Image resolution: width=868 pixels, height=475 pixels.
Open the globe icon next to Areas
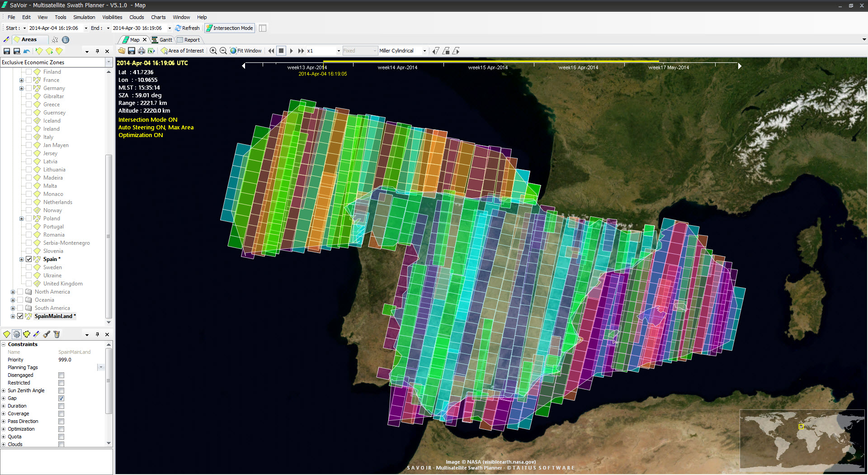click(x=66, y=40)
